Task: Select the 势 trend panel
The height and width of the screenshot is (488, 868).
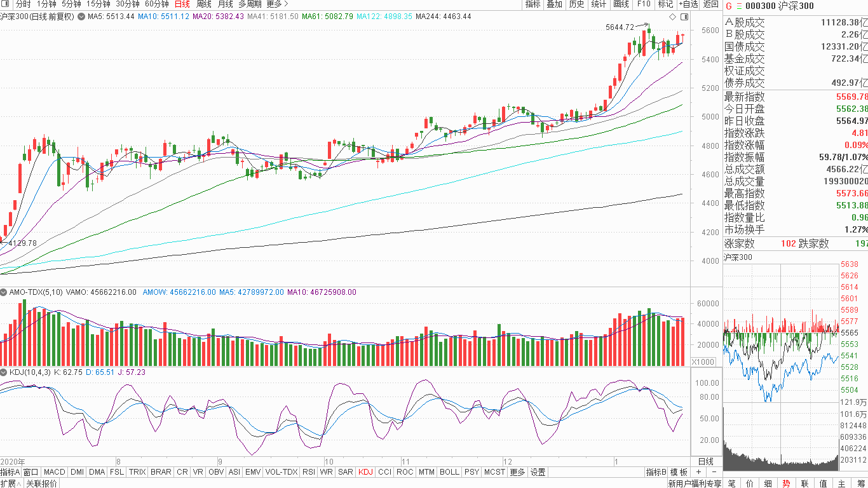Action: (787, 484)
